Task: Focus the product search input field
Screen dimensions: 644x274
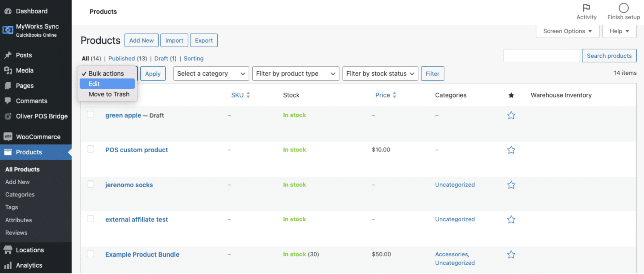Action: pos(541,56)
